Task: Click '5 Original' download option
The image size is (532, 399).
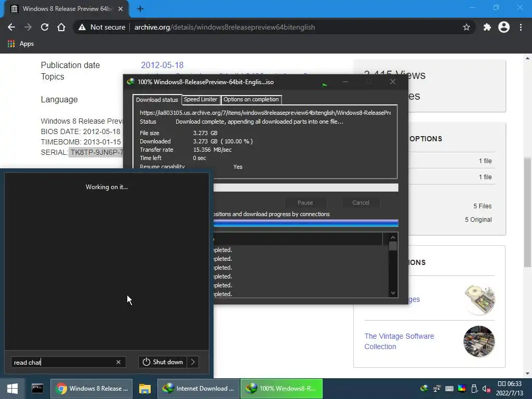Action: 478,220
